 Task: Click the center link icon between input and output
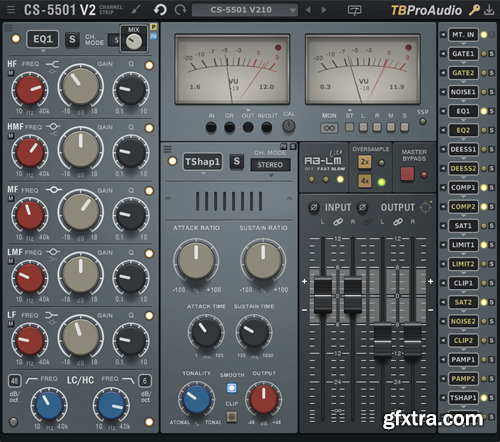pyautogui.click(x=368, y=222)
